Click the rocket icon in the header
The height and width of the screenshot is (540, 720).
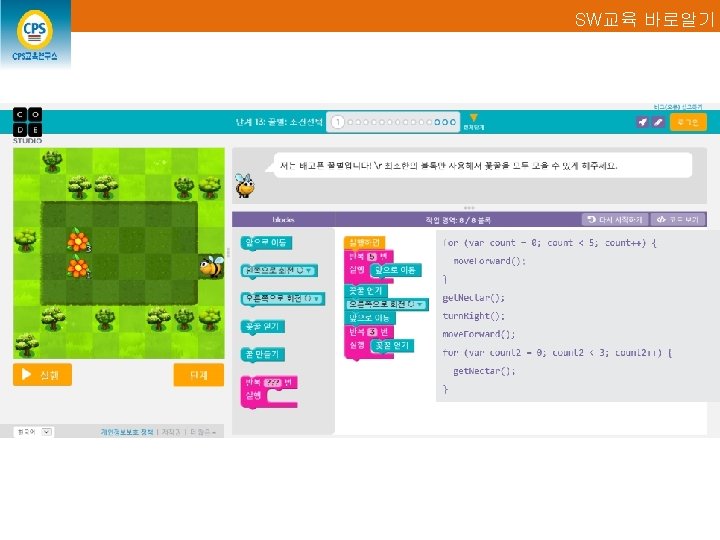[642, 122]
